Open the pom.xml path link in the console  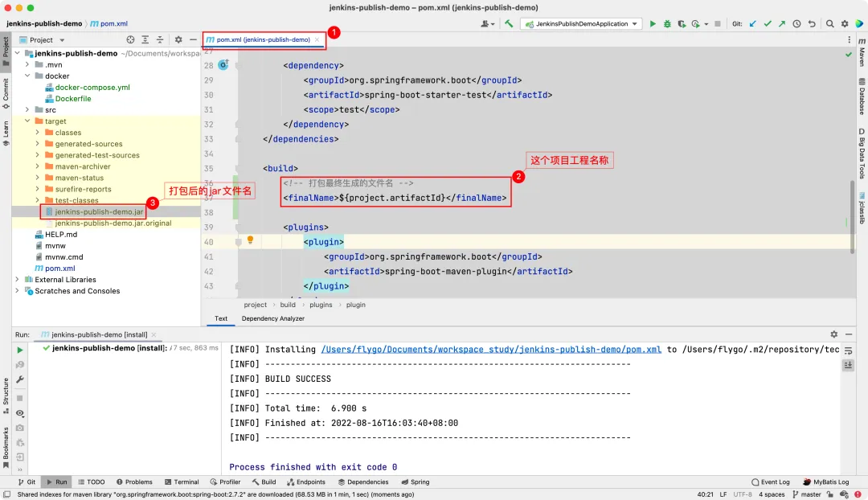point(491,350)
